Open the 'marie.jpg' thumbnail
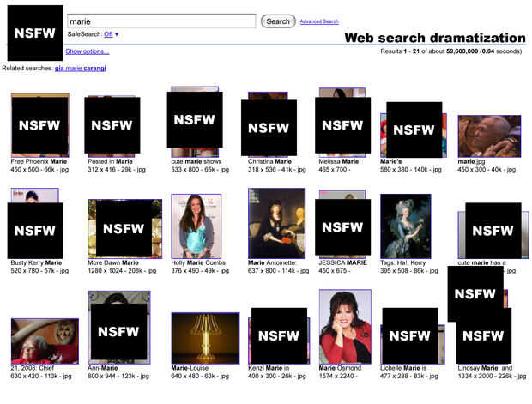This screenshot has height=404, width=532. tap(489, 136)
